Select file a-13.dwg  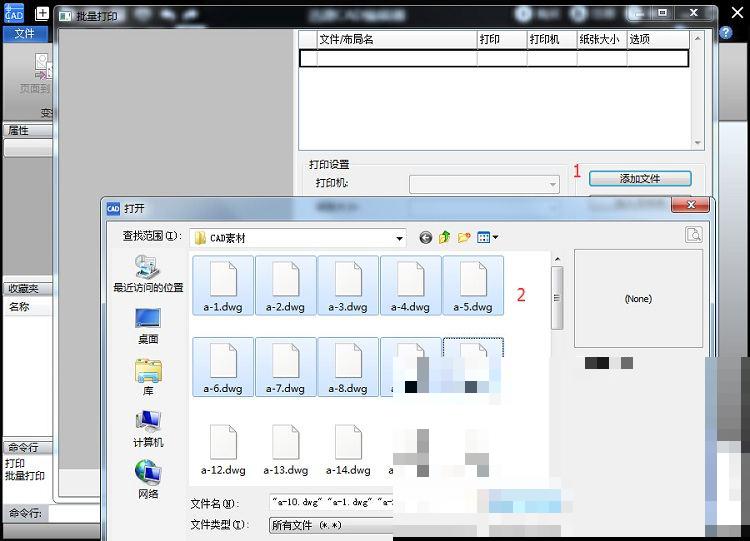(x=286, y=450)
